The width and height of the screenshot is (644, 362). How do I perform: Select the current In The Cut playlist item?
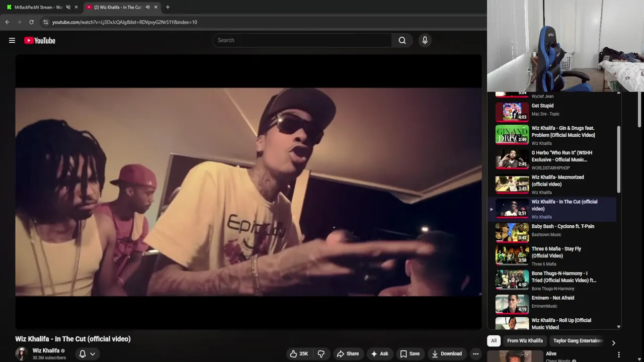553,209
